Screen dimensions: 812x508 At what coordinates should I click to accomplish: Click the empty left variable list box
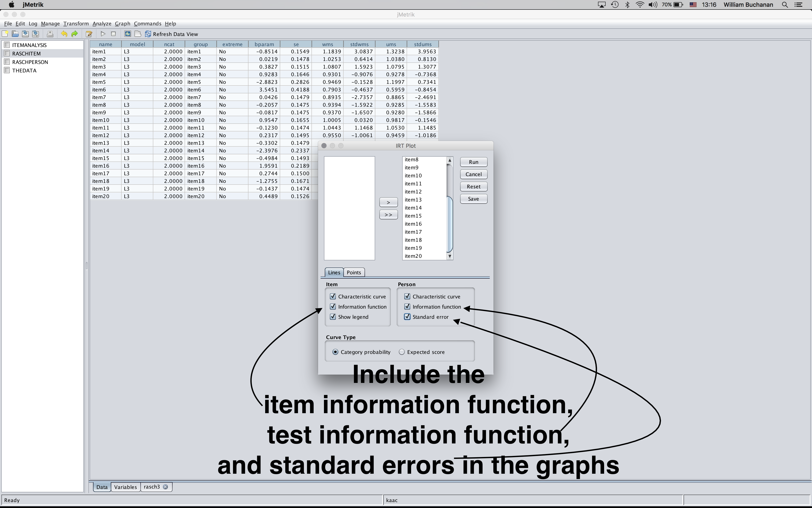coord(349,208)
